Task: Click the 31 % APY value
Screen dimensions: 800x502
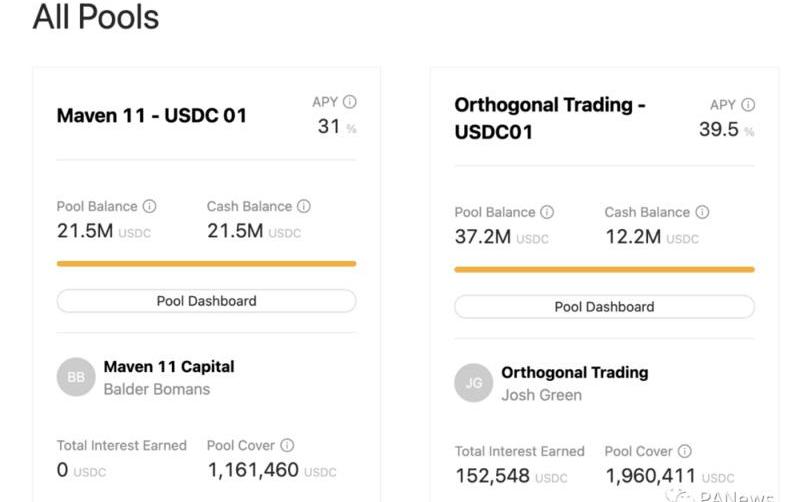Action: (337, 127)
